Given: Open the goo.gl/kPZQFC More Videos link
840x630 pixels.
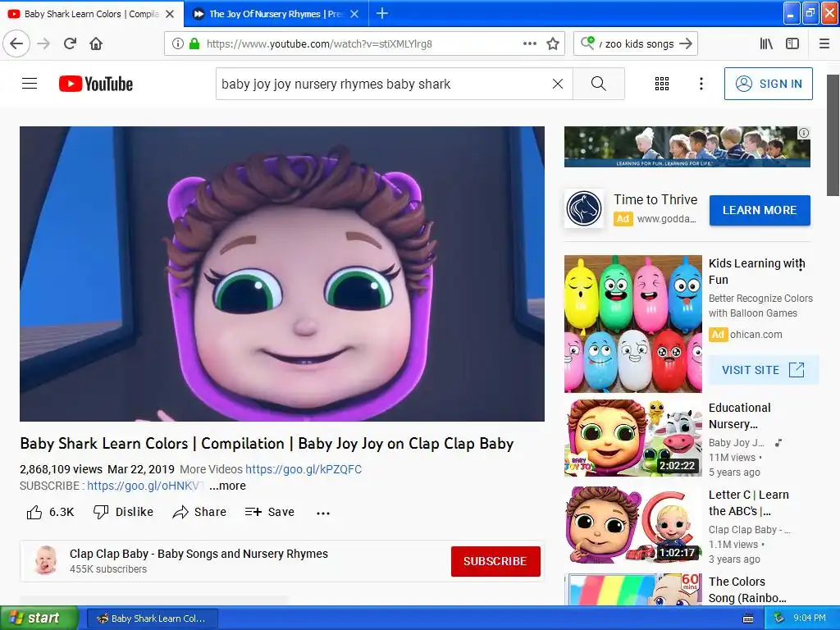Looking at the screenshot, I should [x=304, y=469].
